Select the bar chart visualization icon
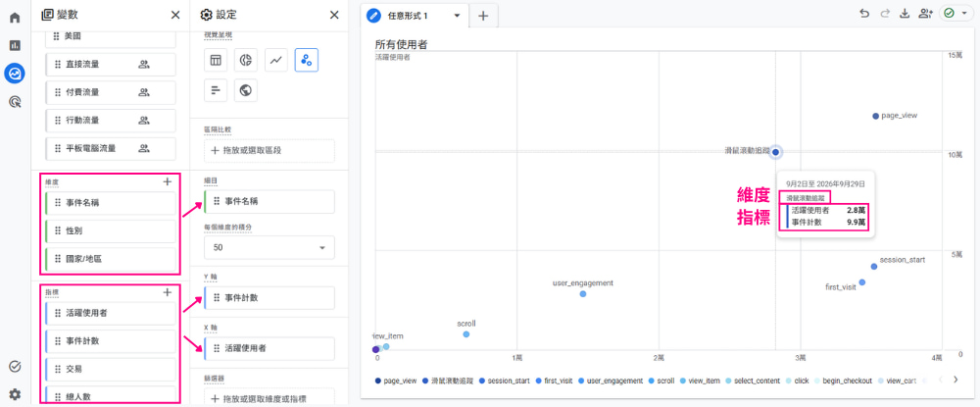Image resolution: width=980 pixels, height=407 pixels. [x=216, y=90]
